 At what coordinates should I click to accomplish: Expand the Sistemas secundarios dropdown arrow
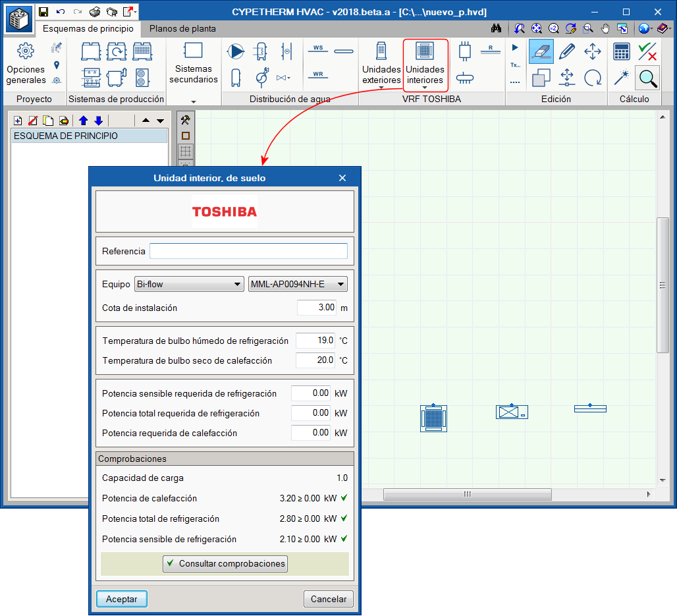pyautogui.click(x=193, y=101)
